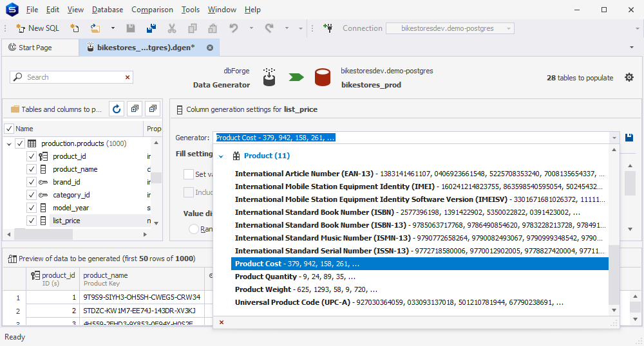Open the Comparison menu
This screenshot has height=346, width=644.
click(x=152, y=10)
